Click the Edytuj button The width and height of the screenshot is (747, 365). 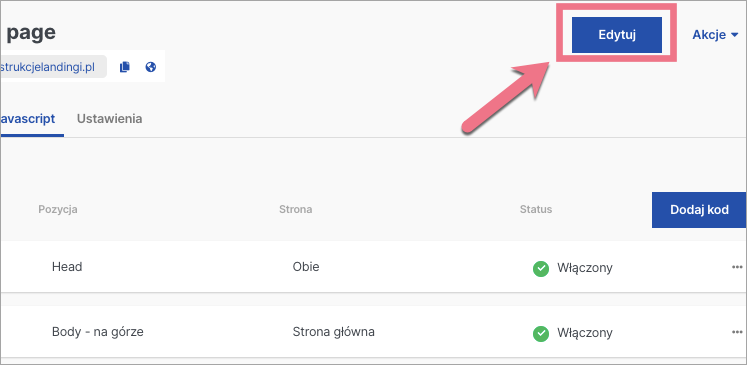tap(616, 35)
